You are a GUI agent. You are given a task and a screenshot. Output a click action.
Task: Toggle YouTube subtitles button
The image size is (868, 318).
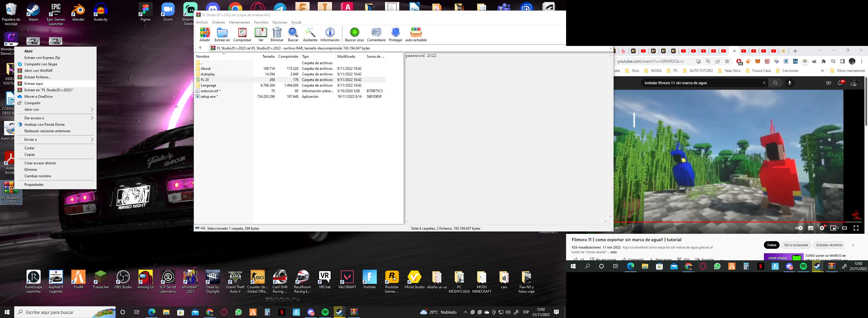(x=811, y=228)
